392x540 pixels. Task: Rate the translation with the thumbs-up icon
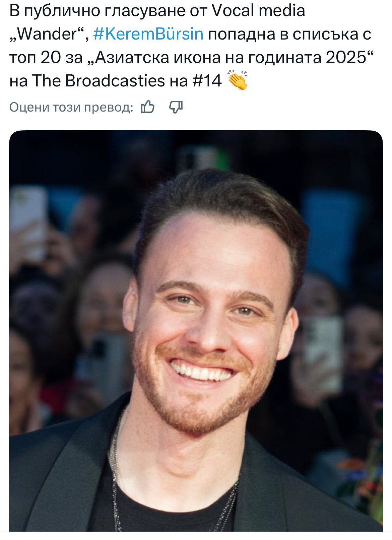[148, 108]
